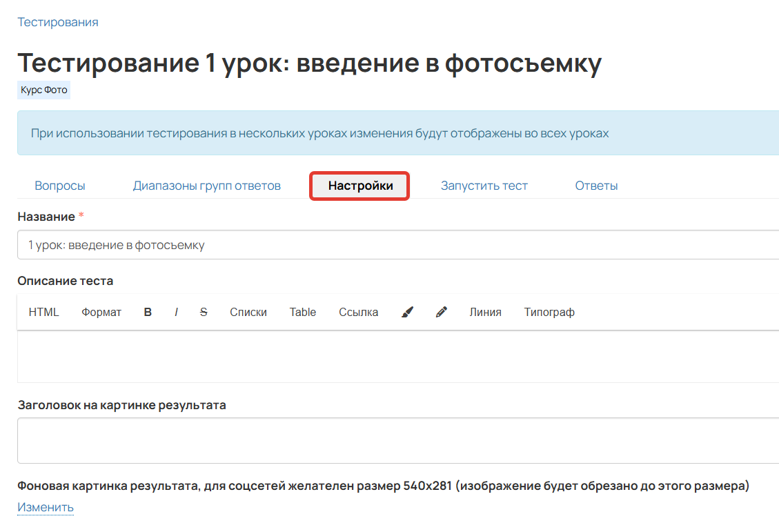779x532 pixels.
Task: Run the Типограф text formatter
Action: click(549, 312)
